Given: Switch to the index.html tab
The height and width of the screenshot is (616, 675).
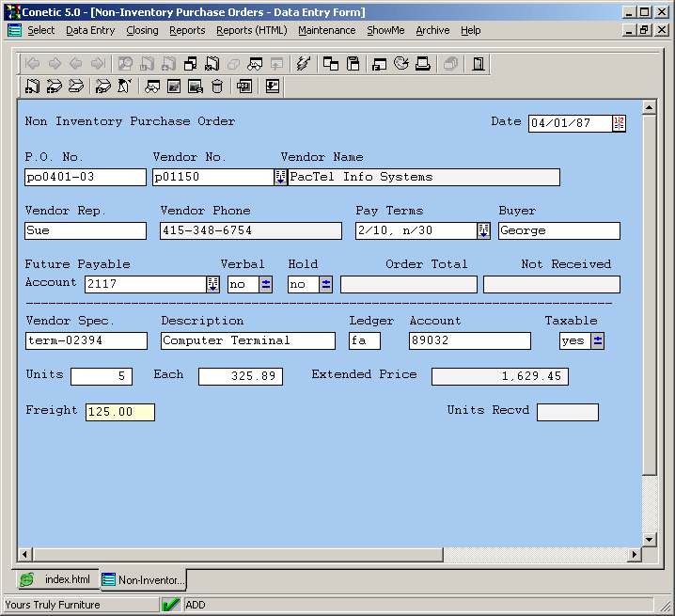Looking at the screenshot, I should click(57, 580).
